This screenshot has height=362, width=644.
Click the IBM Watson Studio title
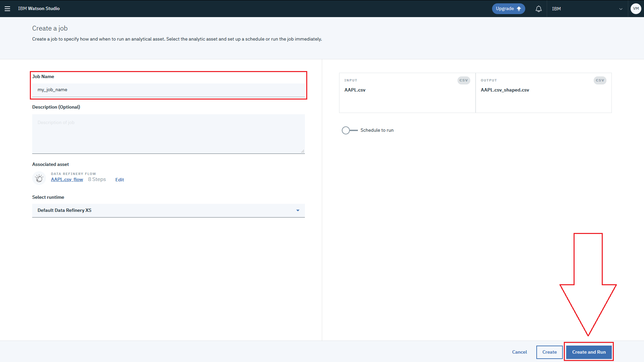[x=39, y=9]
